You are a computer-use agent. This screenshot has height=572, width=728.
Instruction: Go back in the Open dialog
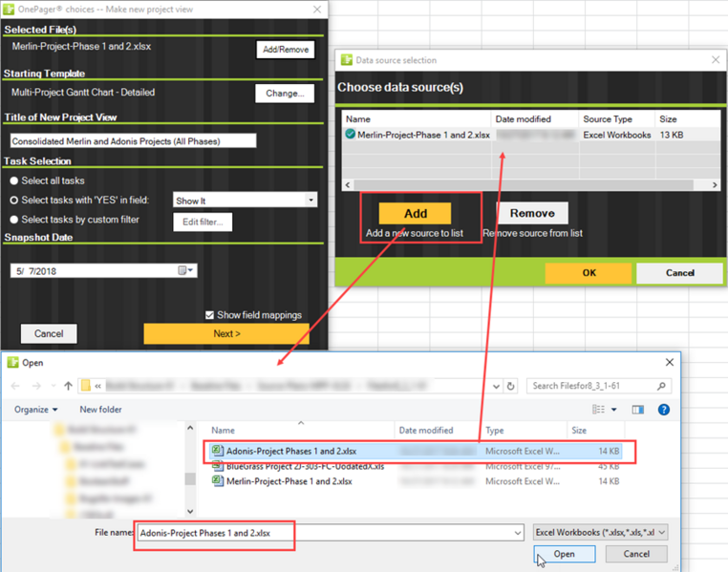pyautogui.click(x=15, y=386)
